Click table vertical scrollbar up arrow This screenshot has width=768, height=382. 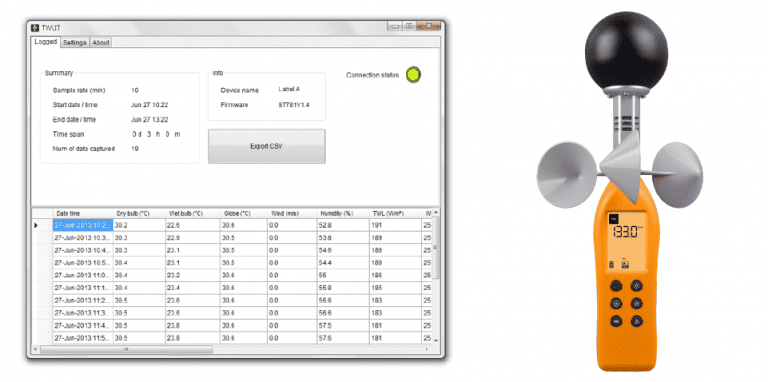click(435, 212)
